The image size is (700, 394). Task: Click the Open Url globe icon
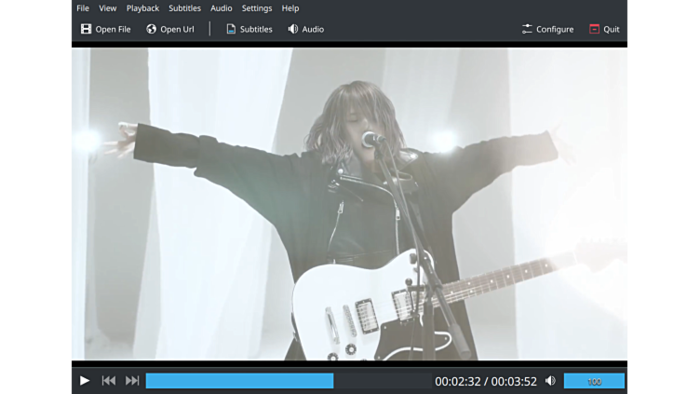click(x=151, y=29)
